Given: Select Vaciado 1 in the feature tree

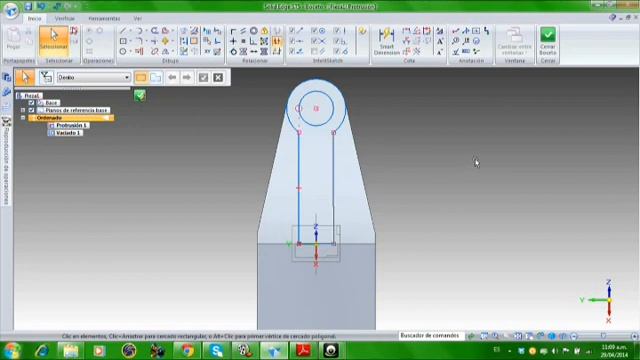Looking at the screenshot, I should tap(65, 133).
